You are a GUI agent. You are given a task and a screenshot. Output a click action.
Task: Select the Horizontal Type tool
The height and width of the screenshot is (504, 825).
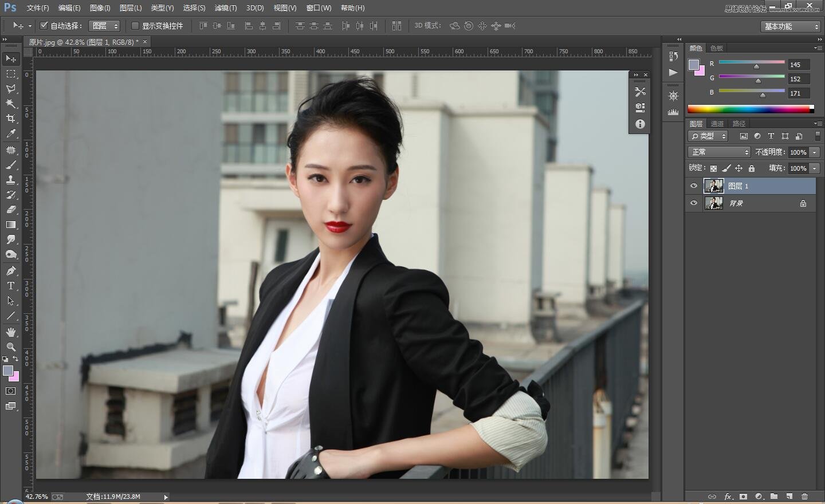click(11, 286)
